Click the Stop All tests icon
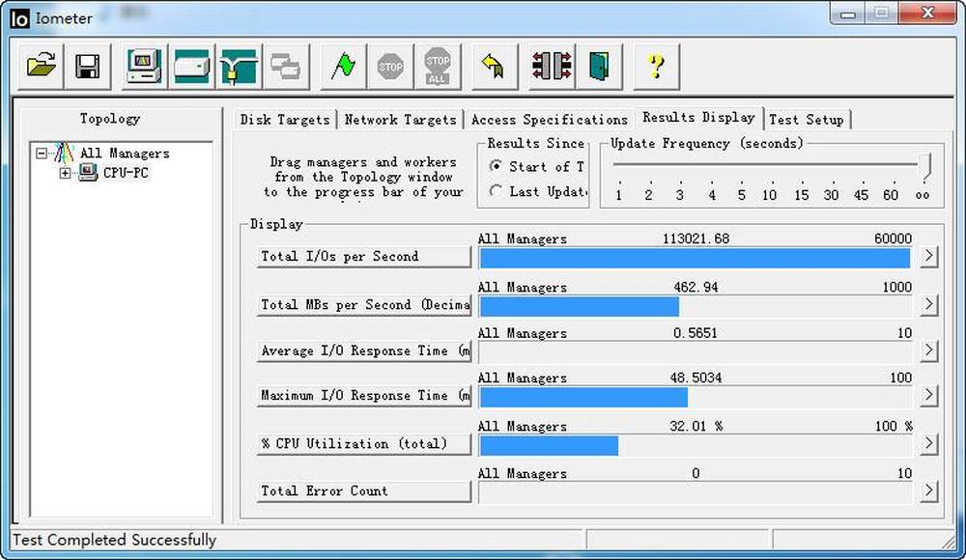966x560 pixels. [438, 66]
